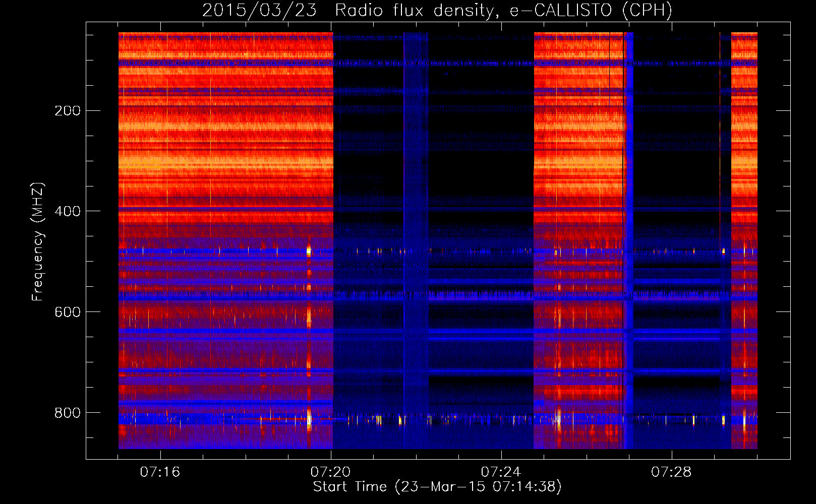Screen dimensions: 816x504
Task: Click the 600 frequency tick label
Action: tap(68, 312)
